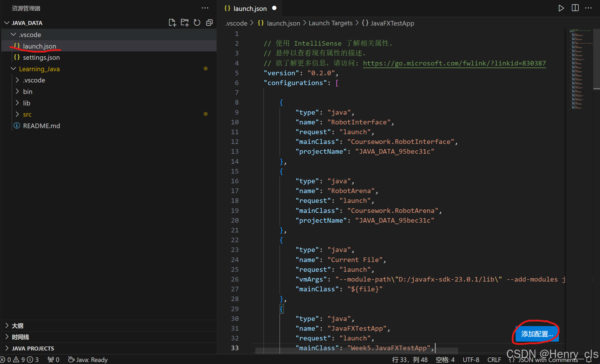Click the Run triangle icon in editor

(561, 8)
